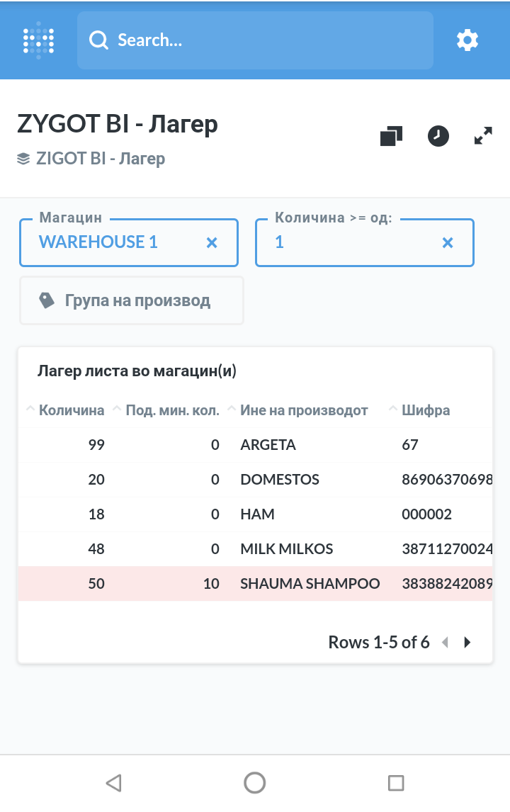The width and height of the screenshot is (510, 812).
Task: Sort by Под. мин. кол. column
Action: (172, 410)
